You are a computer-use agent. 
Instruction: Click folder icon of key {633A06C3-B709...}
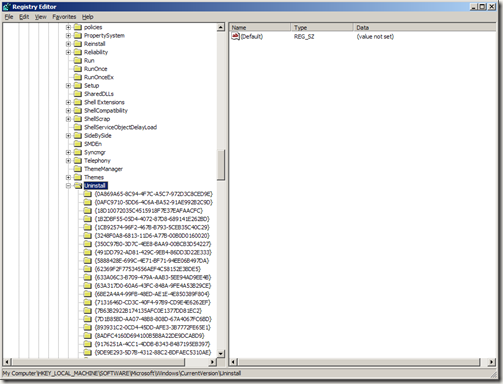(x=87, y=277)
